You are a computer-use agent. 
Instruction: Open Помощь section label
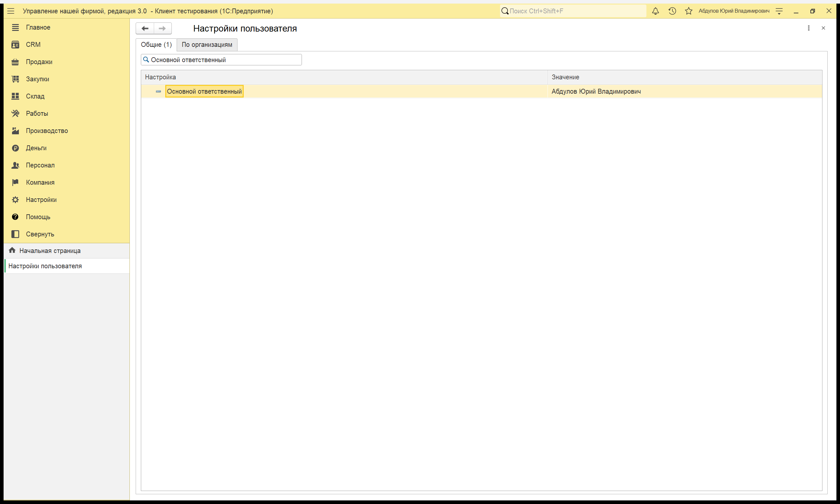38,217
